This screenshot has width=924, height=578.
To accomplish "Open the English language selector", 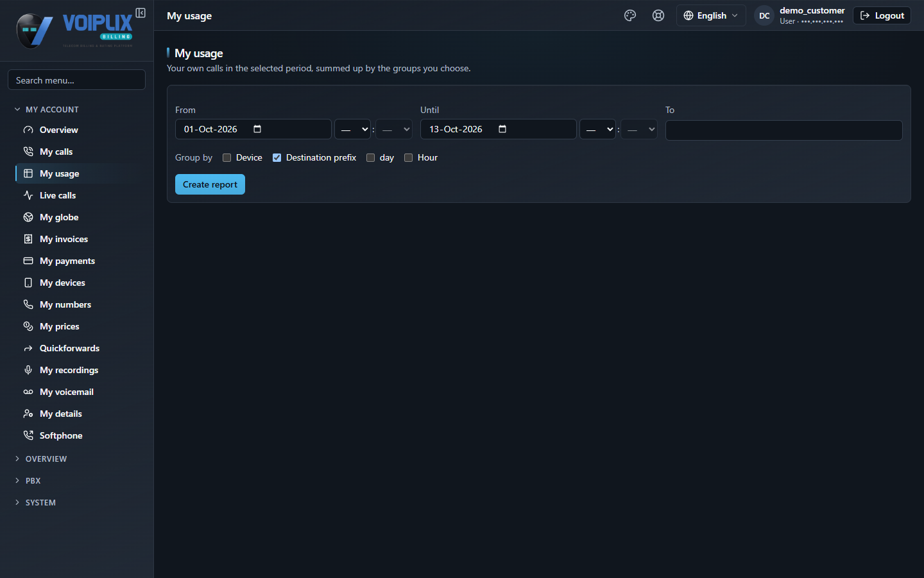I will [711, 15].
